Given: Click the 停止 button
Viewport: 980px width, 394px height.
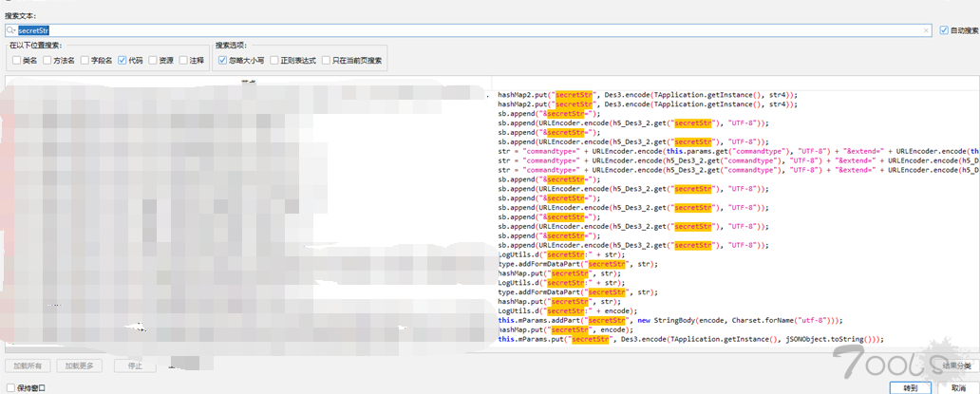Looking at the screenshot, I should point(135,366).
